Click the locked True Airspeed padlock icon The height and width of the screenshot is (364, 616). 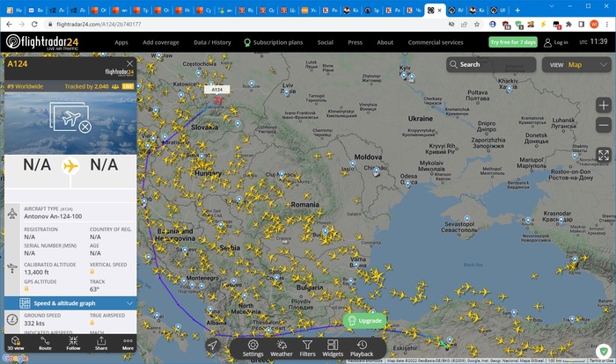click(x=92, y=323)
